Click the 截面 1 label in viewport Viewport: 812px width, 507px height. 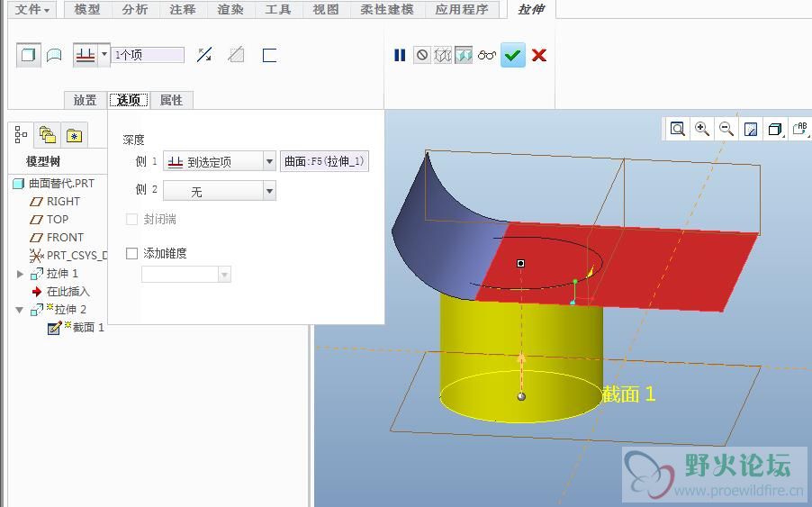coord(629,394)
